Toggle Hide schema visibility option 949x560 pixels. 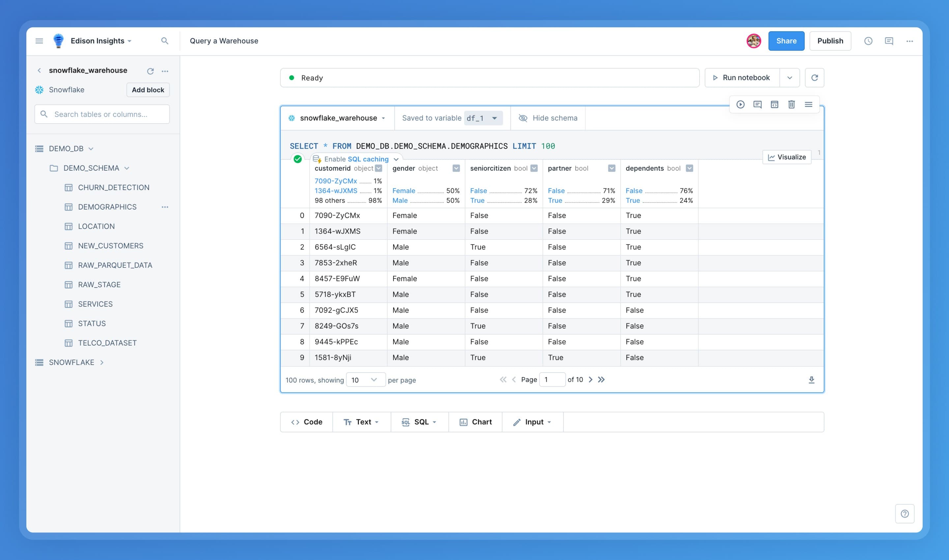coord(548,119)
